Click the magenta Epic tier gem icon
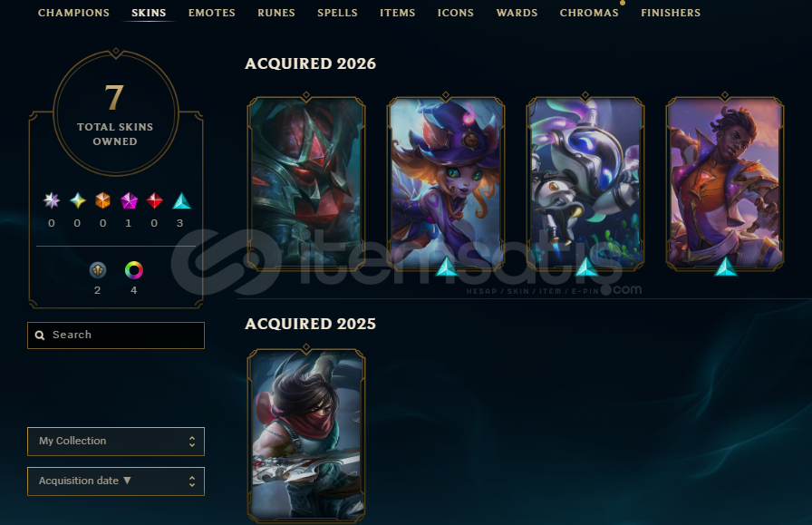Viewport: 812px width, 525px height. (129, 200)
